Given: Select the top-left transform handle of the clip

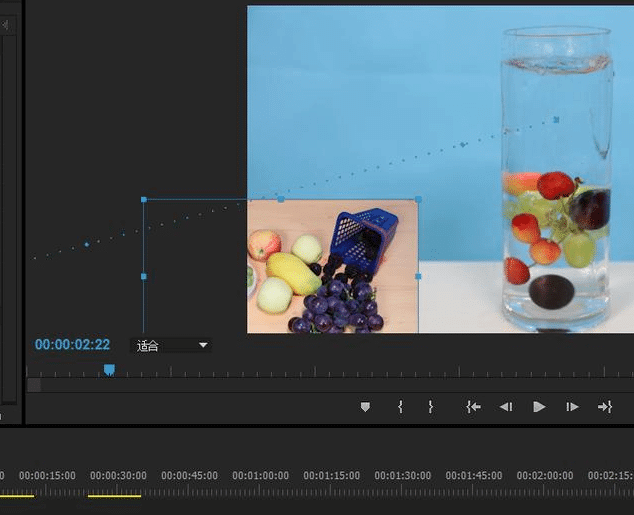Looking at the screenshot, I should coord(144,199).
